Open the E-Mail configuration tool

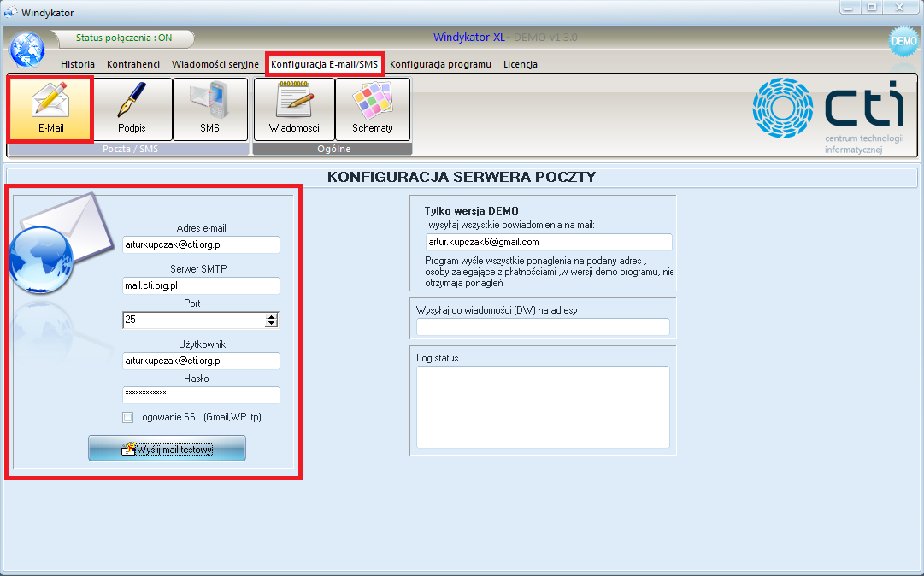[50, 109]
